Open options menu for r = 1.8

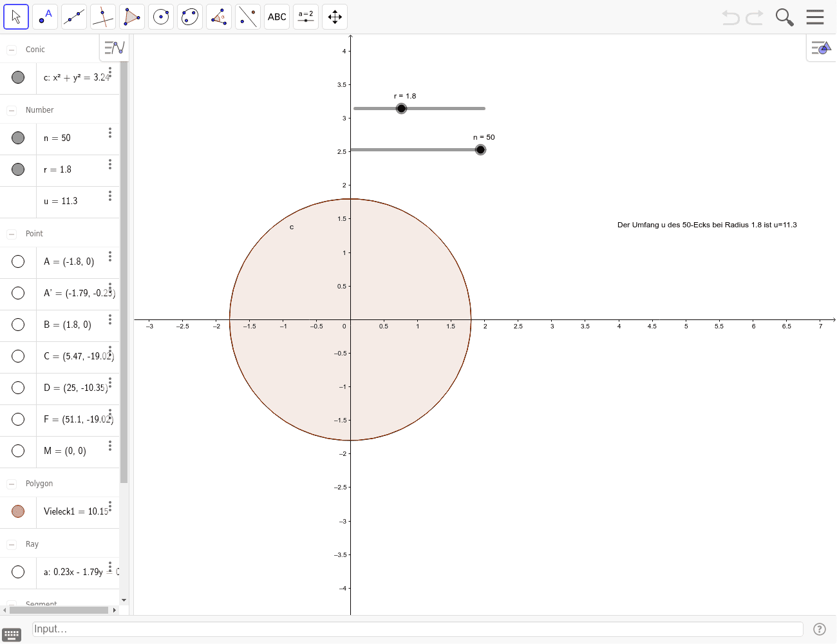pos(110,164)
